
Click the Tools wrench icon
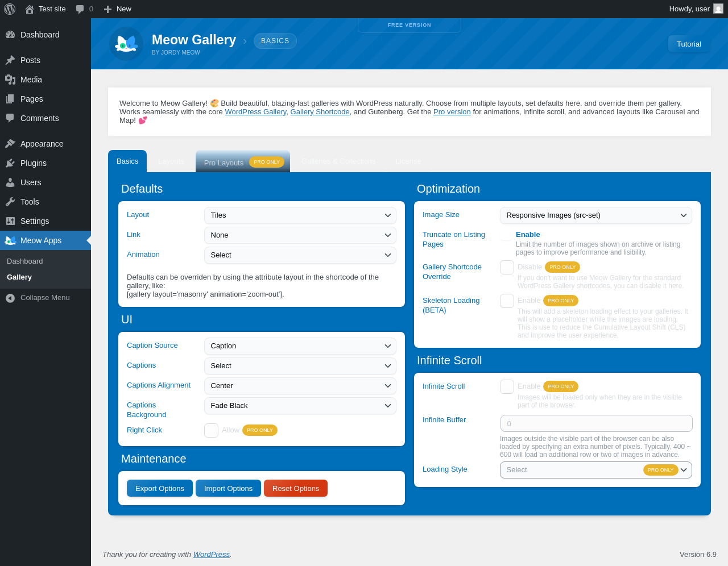[x=10, y=202]
